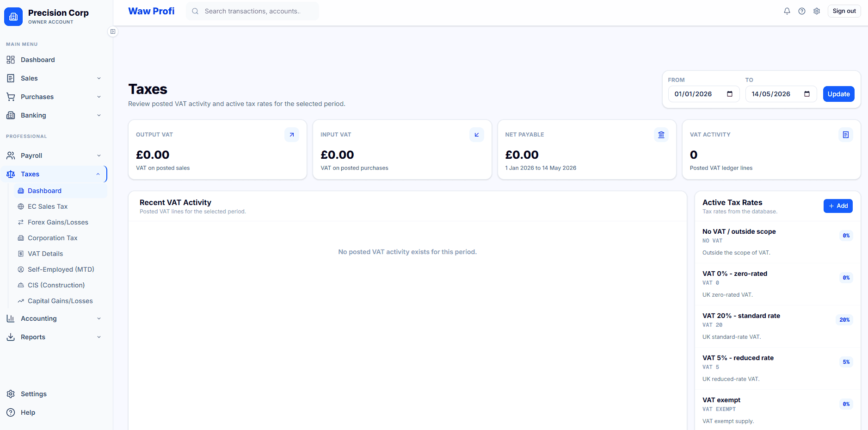Collapse the Taxes menu chevron
Viewport: 868px width, 430px height.
(x=98, y=174)
